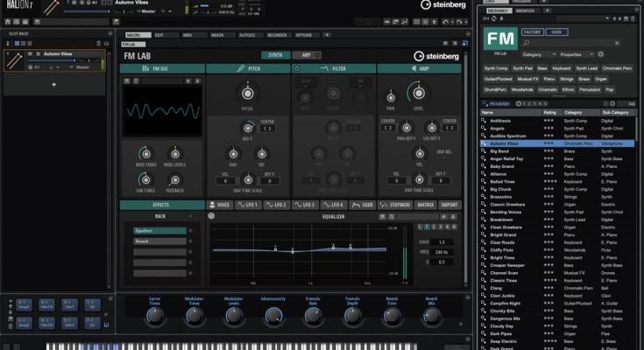
Task: Switch to the MIDI editor tab
Action: click(x=187, y=35)
